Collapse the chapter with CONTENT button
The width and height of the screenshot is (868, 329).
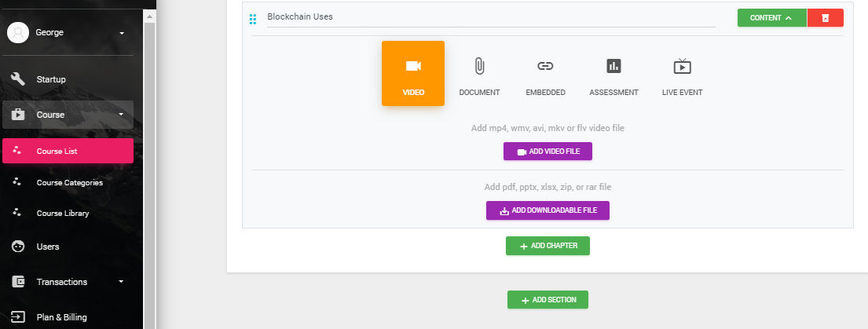tap(771, 18)
